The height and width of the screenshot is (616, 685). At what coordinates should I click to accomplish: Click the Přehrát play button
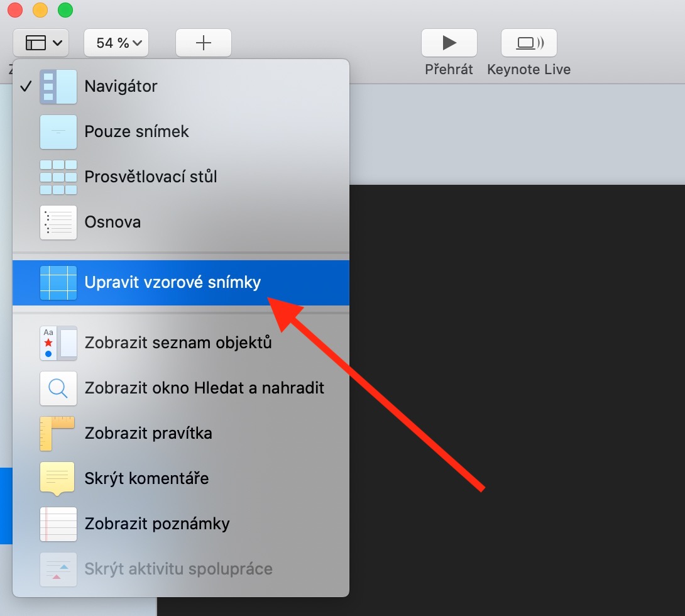[x=449, y=43]
